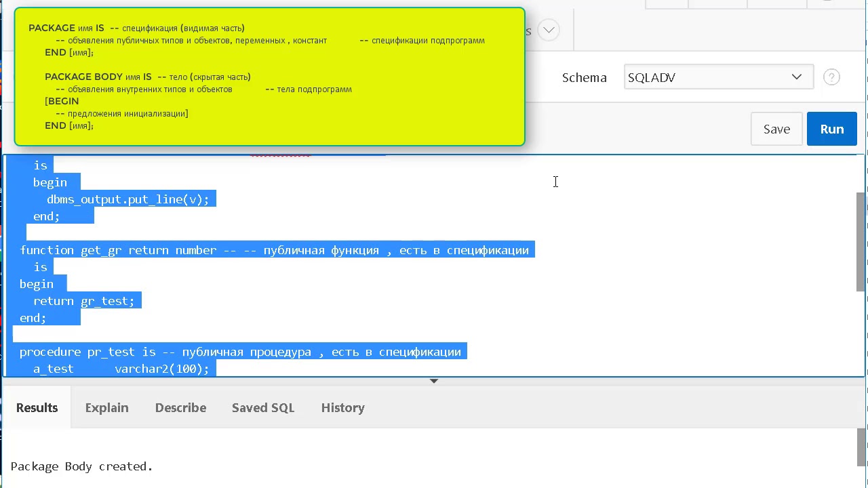
Task: Click the line 'dbms_output.put_line(v);'
Action: pyautogui.click(x=128, y=199)
